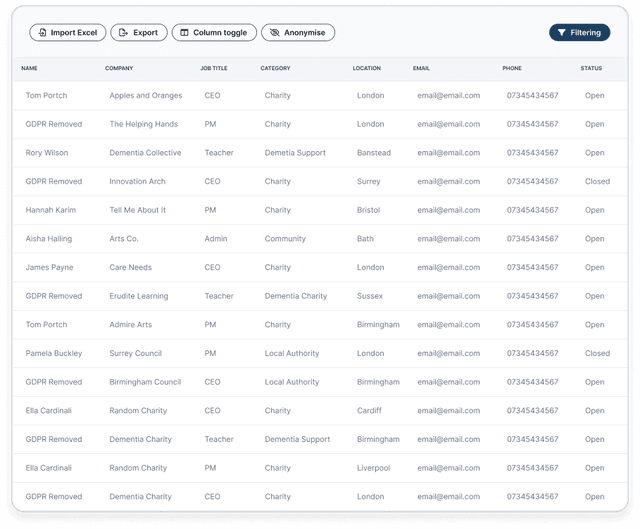Click the Dementia Charity category for Erudite Learning
Image resolution: width=640 pixels, height=529 pixels.
(x=296, y=296)
